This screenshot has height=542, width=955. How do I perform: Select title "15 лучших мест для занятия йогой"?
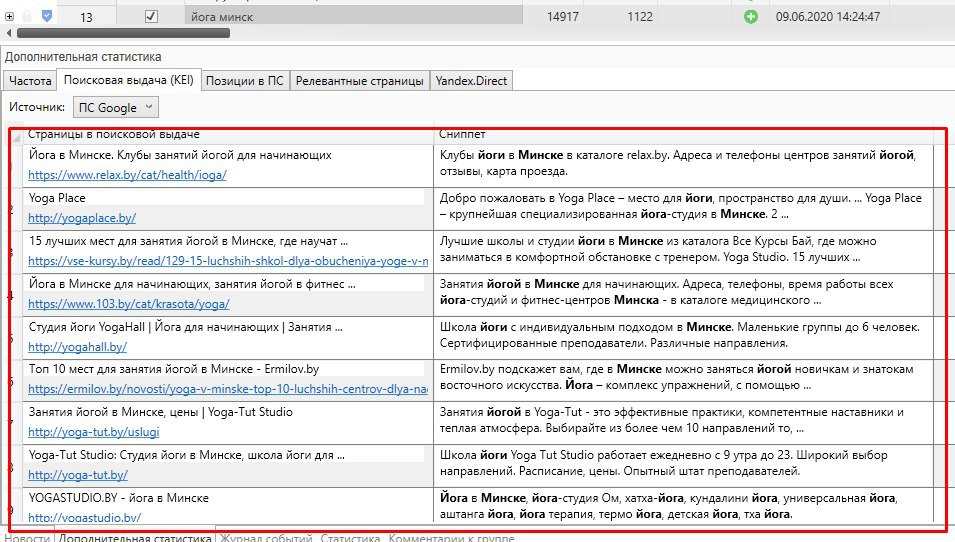(x=188, y=241)
